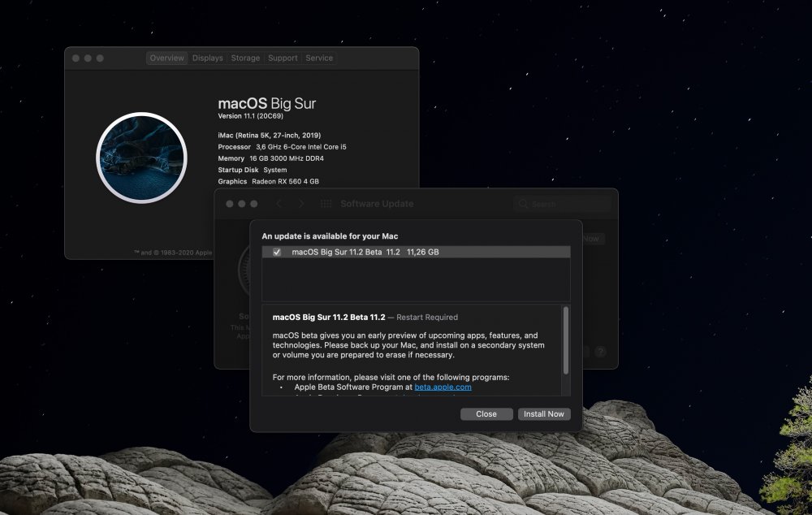The image size is (812, 515).
Task: Click the help question mark button
Action: [600, 352]
